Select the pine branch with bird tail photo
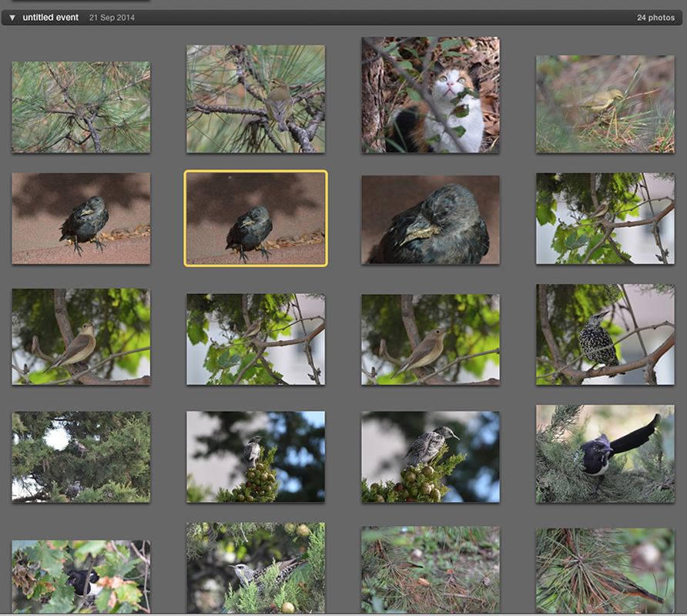Image resolution: width=687 pixels, height=616 pixels. [x=605, y=571]
